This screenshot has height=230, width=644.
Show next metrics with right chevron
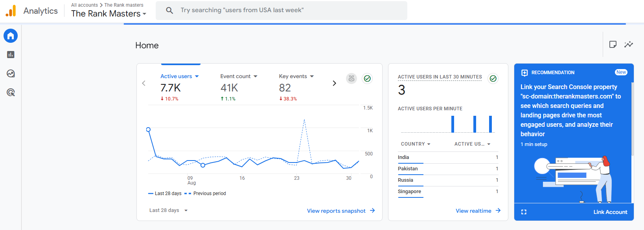(334, 83)
